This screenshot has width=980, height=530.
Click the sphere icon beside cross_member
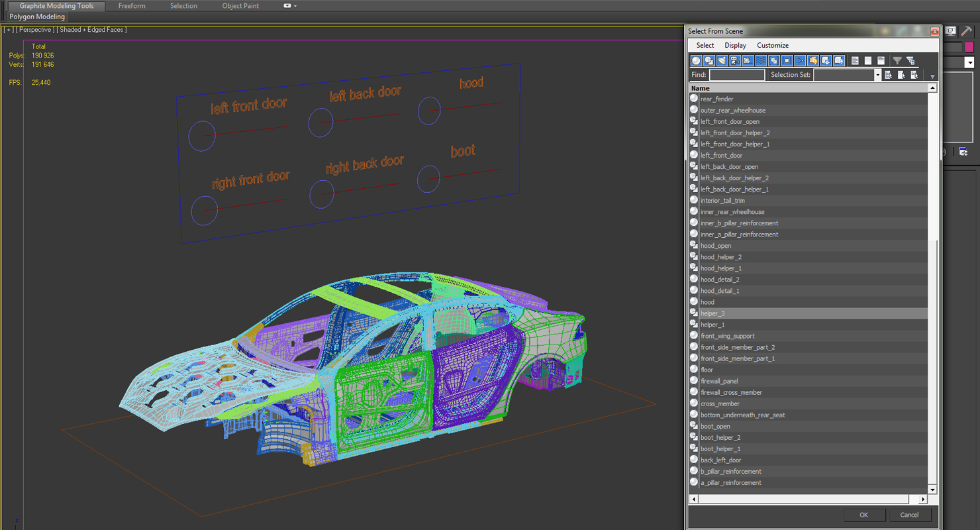click(x=694, y=403)
